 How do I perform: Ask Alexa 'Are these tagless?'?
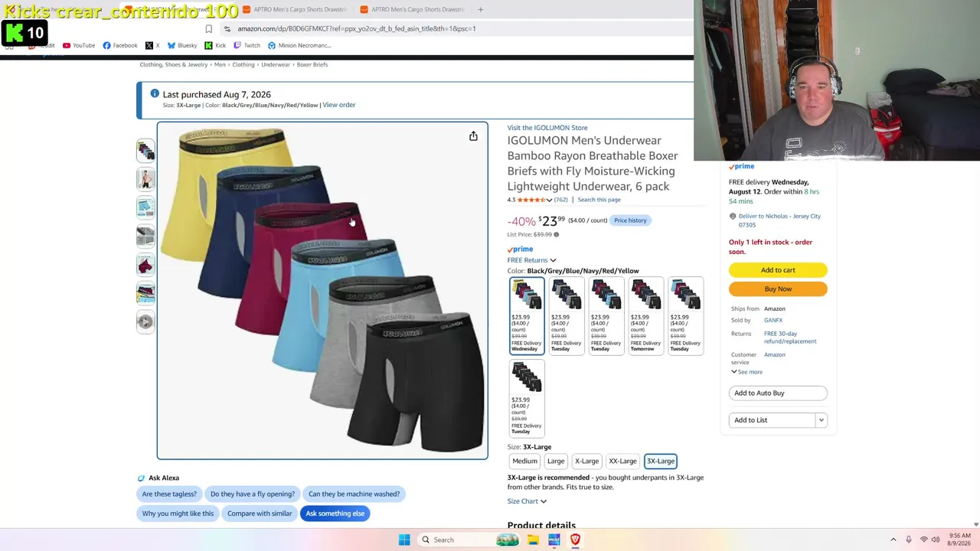click(x=169, y=494)
